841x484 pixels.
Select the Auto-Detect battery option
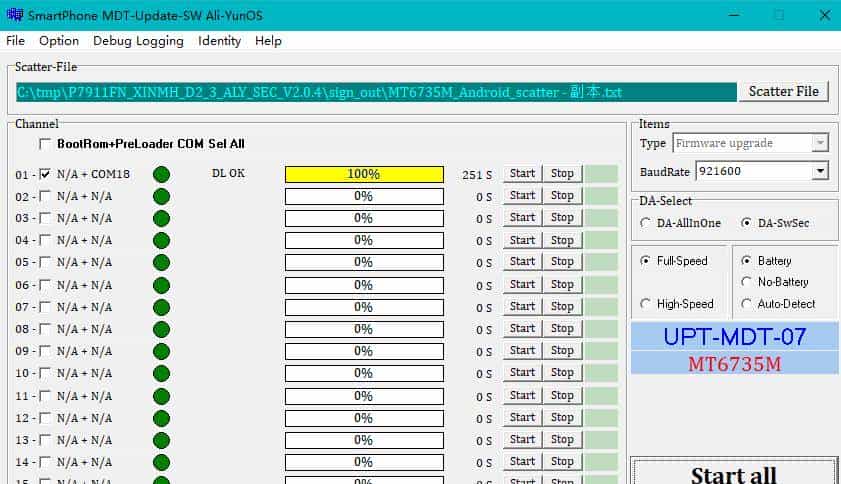[747, 304]
